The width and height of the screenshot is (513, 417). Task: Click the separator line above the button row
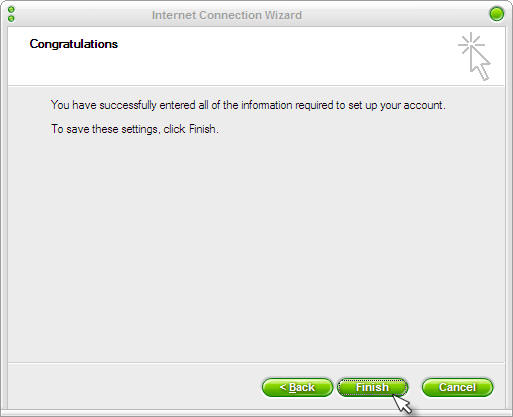coord(256,362)
